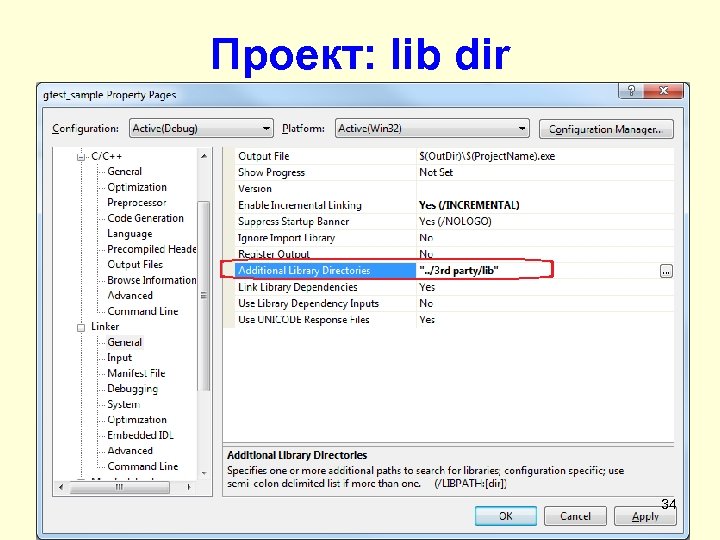
Task: Select Language tree item
Action: (x=129, y=234)
